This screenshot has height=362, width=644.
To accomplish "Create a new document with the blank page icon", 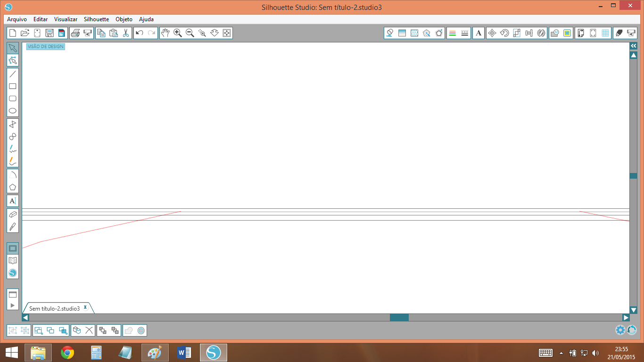I will pyautogui.click(x=13, y=33).
